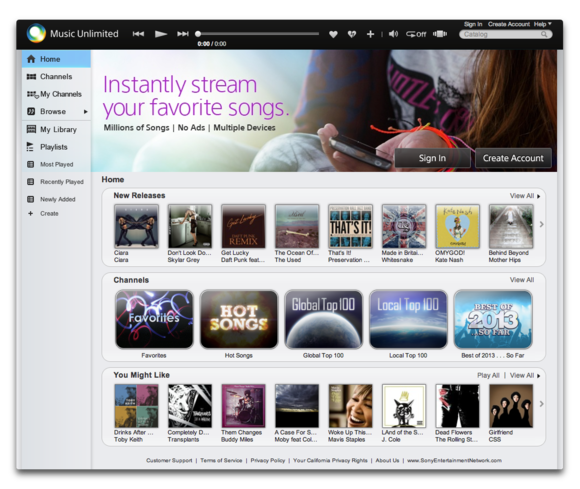View all New Releases
580x489 pixels.
525,196
